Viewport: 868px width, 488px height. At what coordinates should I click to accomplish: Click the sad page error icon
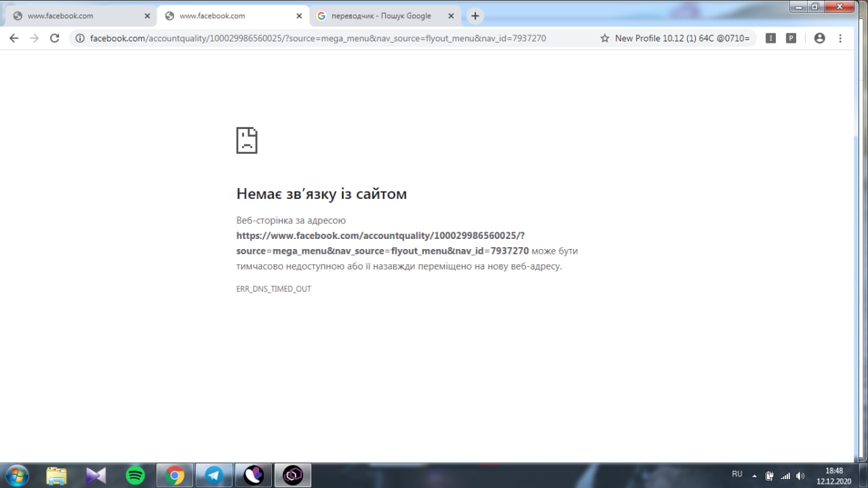coord(247,140)
